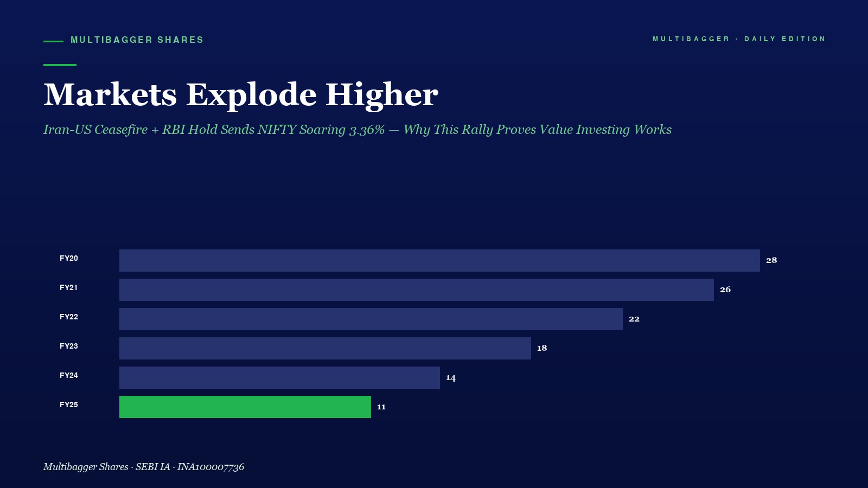The width and height of the screenshot is (868, 488).
Task: Select the FY25 row label
Action: [69, 404]
